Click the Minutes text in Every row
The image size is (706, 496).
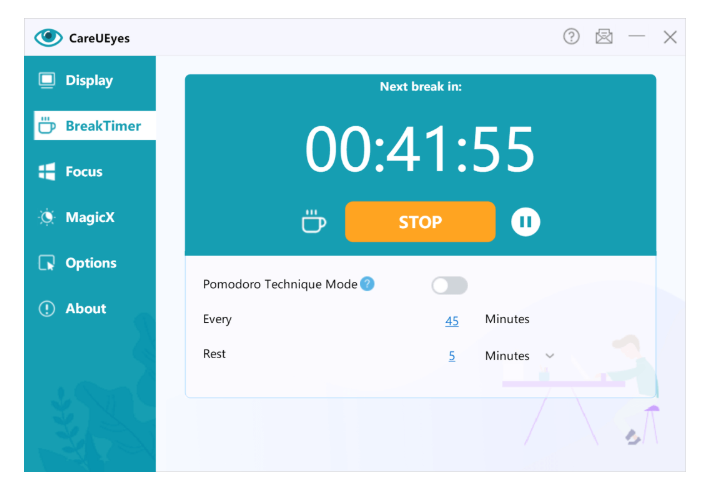(x=507, y=319)
